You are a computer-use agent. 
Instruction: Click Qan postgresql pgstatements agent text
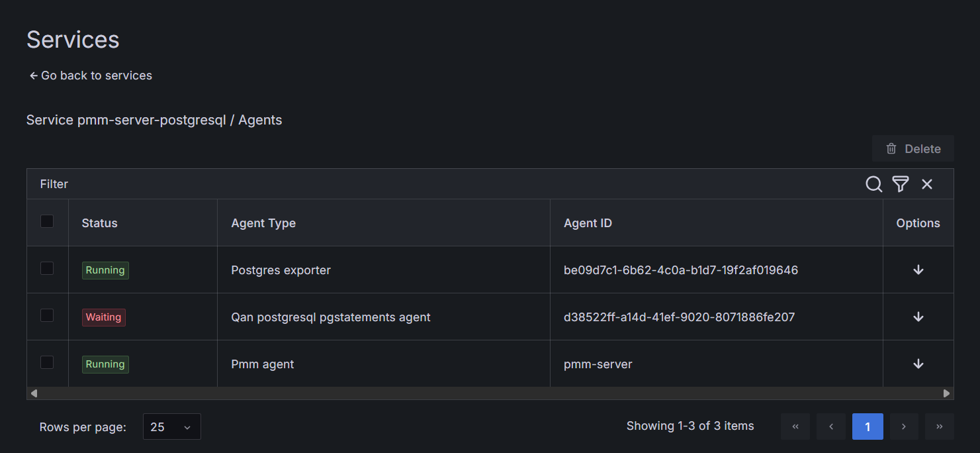[x=331, y=317]
